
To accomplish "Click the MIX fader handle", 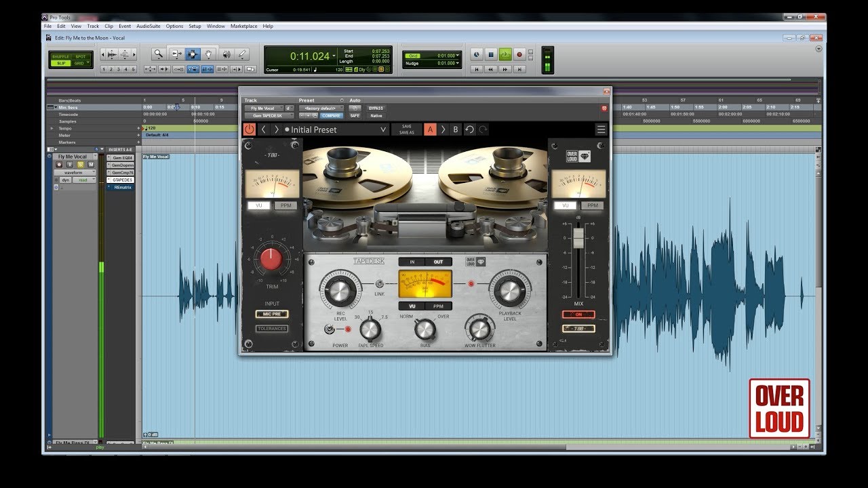I will pos(578,238).
